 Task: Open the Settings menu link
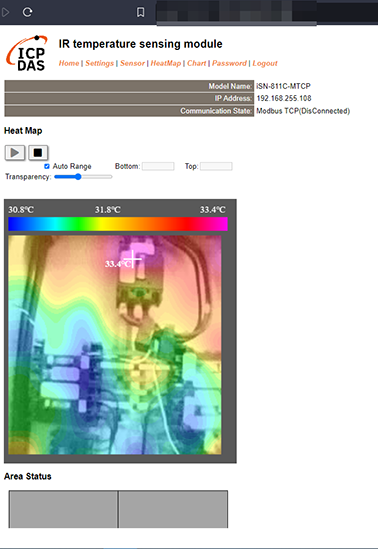99,63
